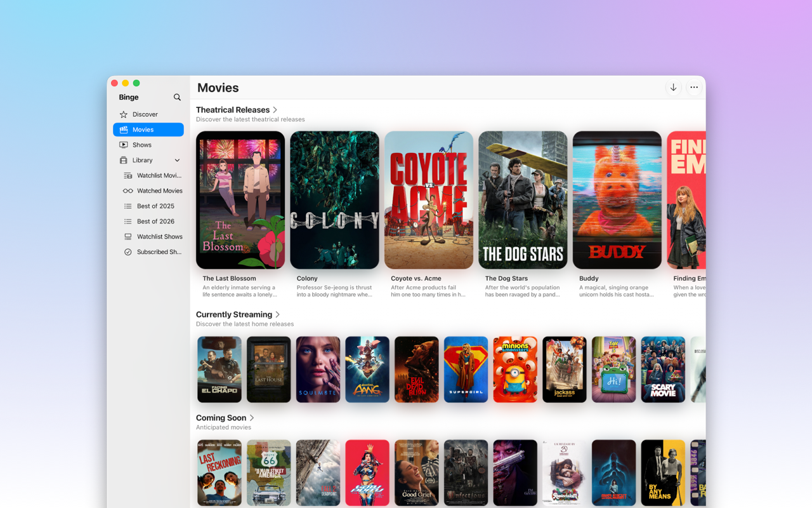Expand Theatrical Releases via its chevron
The width and height of the screenshot is (812, 508).
[275, 110]
